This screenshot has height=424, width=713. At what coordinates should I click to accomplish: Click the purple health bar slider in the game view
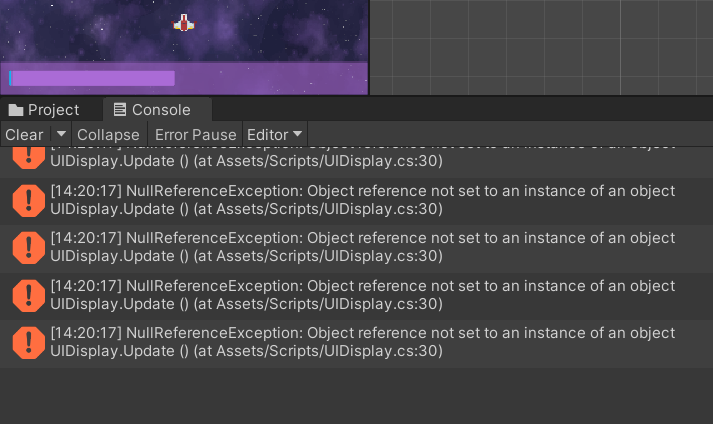pyautogui.click(x=92, y=78)
